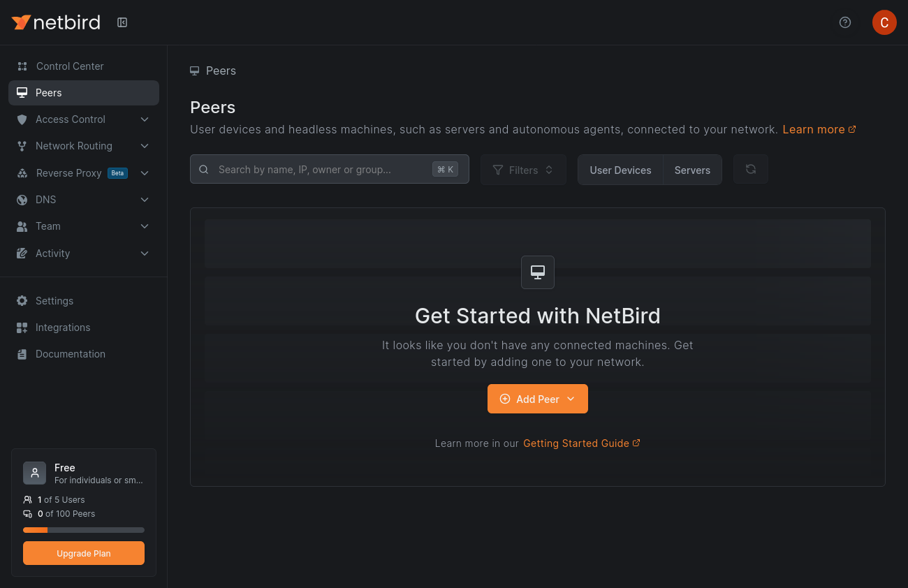This screenshot has height=588, width=908.
Task: Select the User Devices toggle
Action: pos(620,170)
